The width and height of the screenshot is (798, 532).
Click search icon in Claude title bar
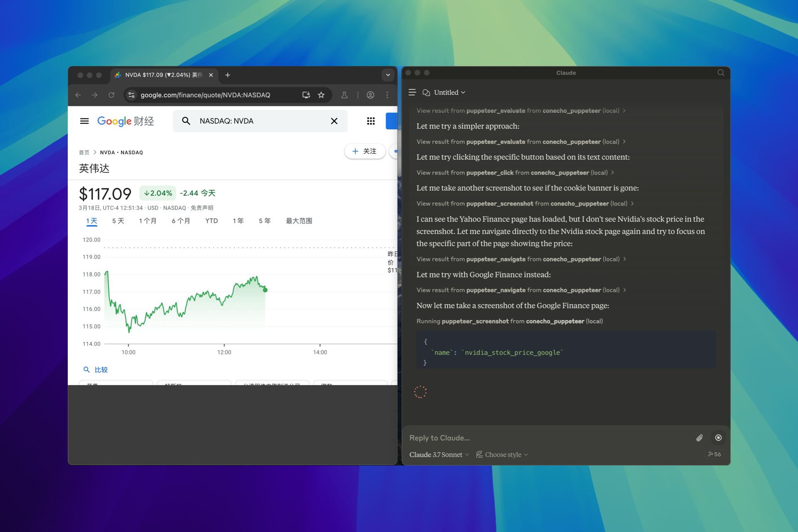pos(721,73)
